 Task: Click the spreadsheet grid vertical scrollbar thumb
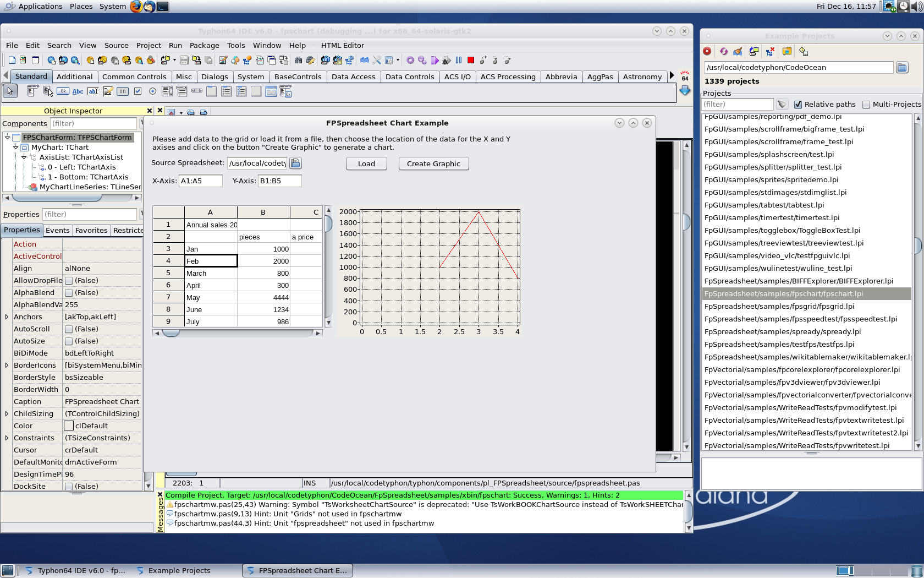[328, 224]
